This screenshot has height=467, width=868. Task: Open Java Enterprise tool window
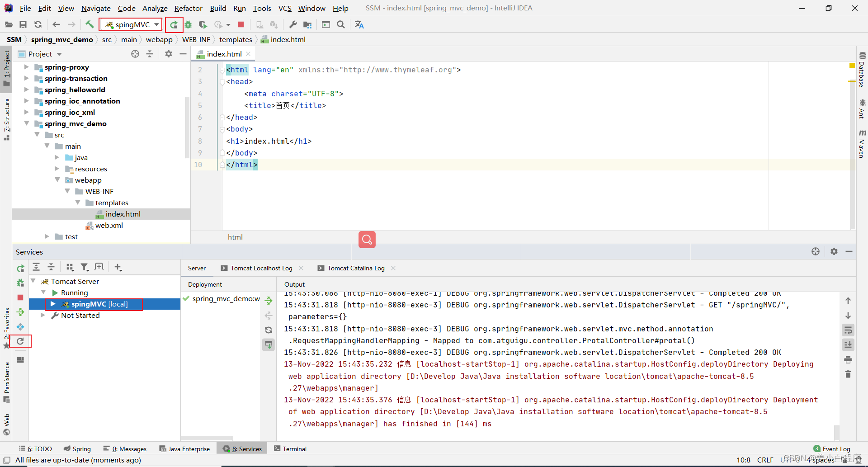click(184, 449)
